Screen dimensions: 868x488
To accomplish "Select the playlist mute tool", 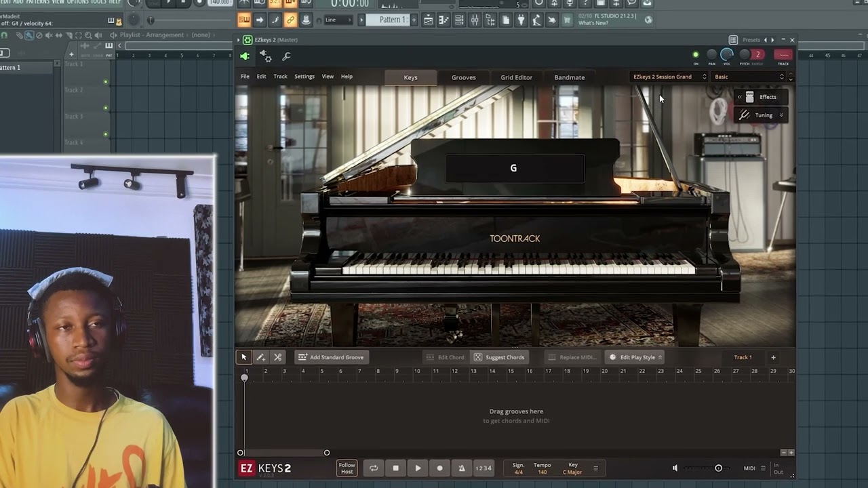I will click(x=47, y=35).
